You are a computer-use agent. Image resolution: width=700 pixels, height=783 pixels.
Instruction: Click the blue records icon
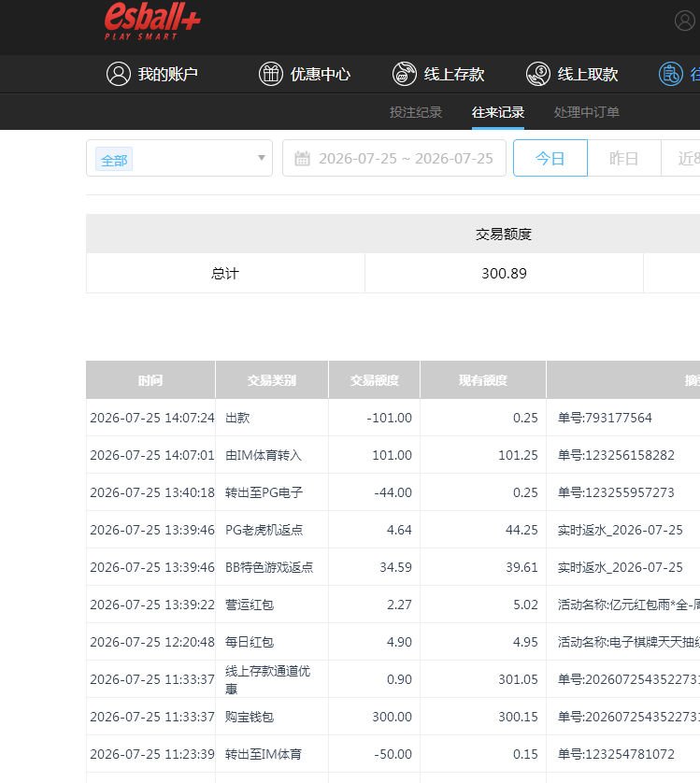coord(671,74)
